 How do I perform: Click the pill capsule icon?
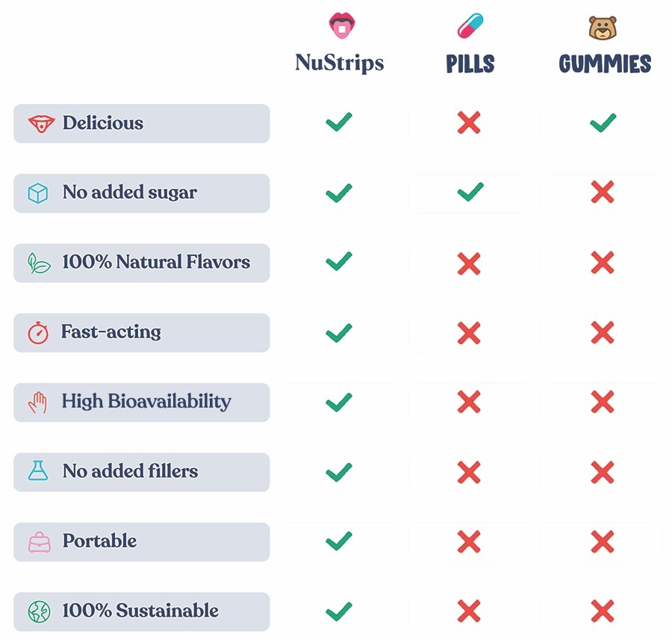(x=470, y=25)
